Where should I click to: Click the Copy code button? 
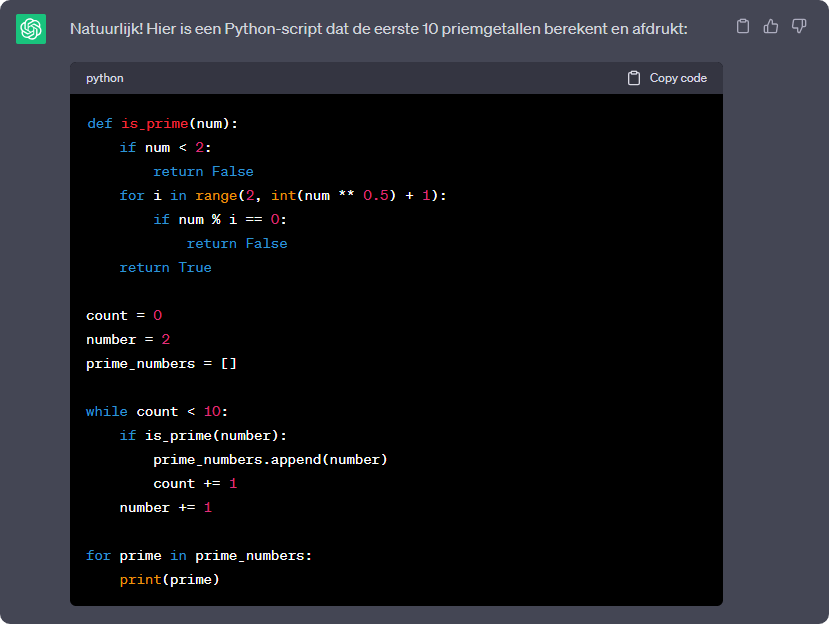667,78
